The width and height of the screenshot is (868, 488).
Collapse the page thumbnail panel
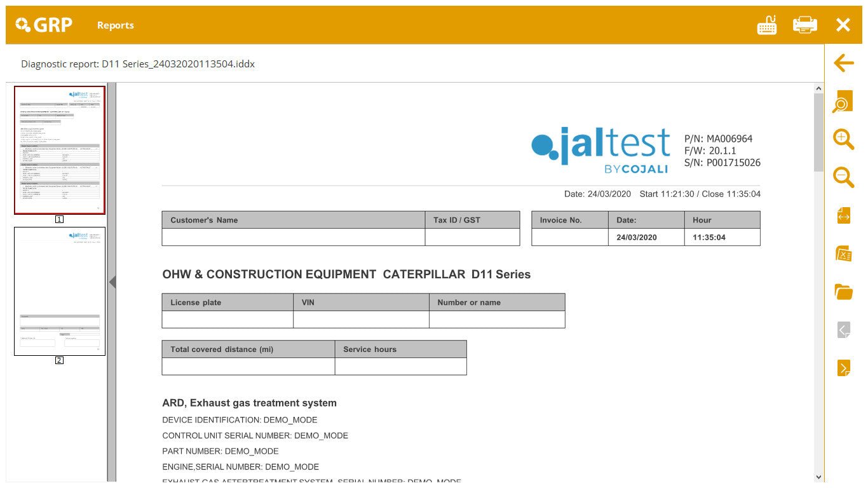coord(112,281)
